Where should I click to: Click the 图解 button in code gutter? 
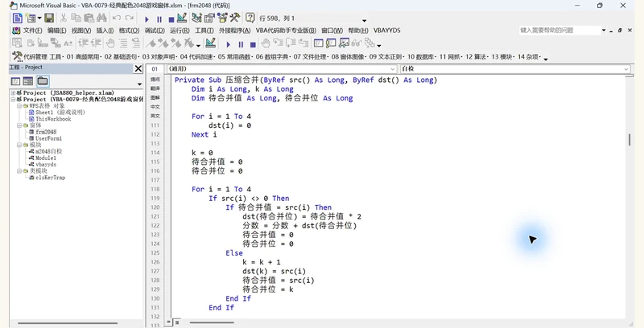tap(155, 97)
